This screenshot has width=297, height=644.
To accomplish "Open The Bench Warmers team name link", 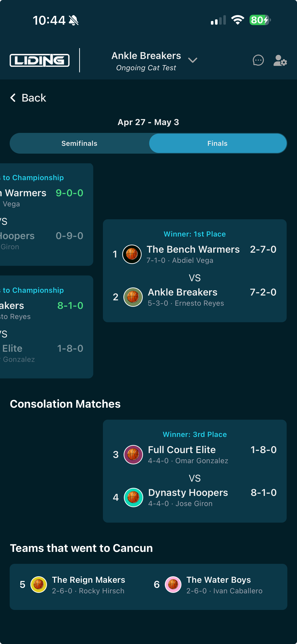I will (193, 249).
